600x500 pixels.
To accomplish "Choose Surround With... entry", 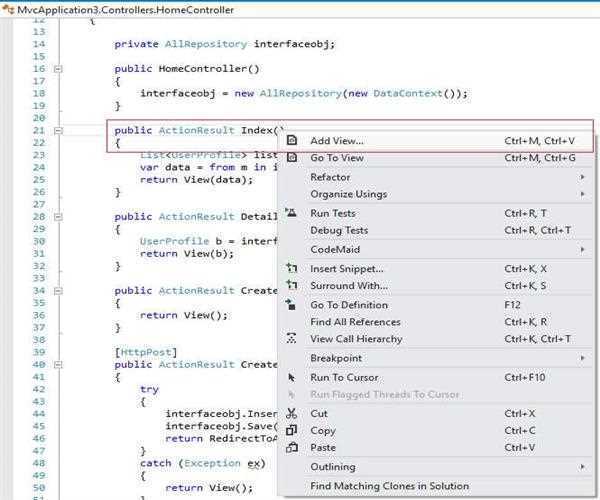I will click(x=436, y=285).
